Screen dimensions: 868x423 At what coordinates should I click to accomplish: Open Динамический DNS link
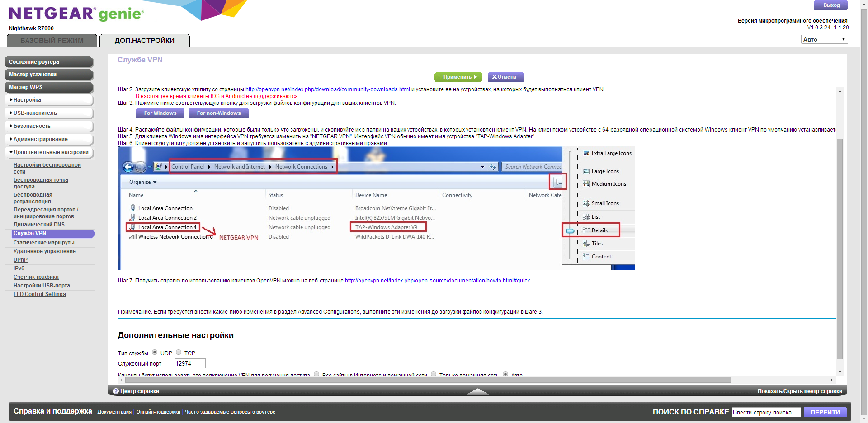click(39, 225)
